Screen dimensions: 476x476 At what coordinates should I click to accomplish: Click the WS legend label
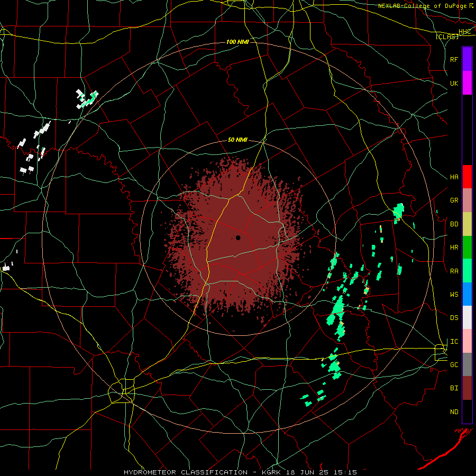pyautogui.click(x=454, y=295)
